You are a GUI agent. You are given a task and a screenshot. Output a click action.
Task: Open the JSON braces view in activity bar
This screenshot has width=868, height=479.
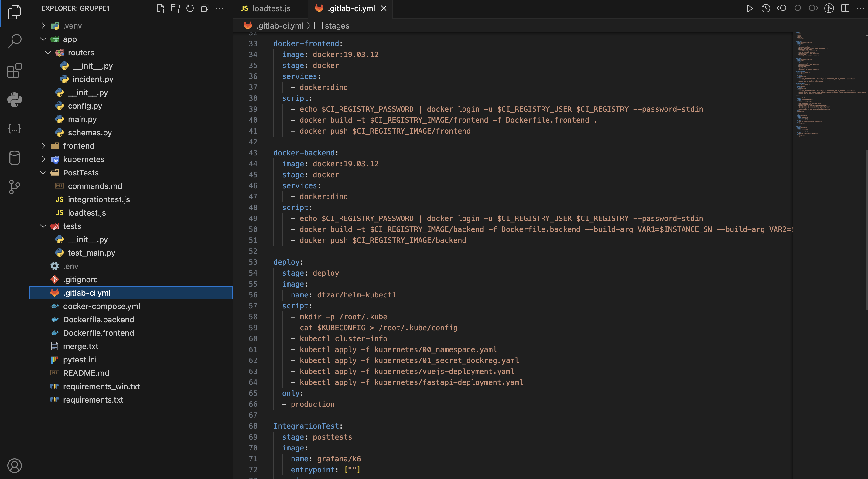[x=14, y=129]
